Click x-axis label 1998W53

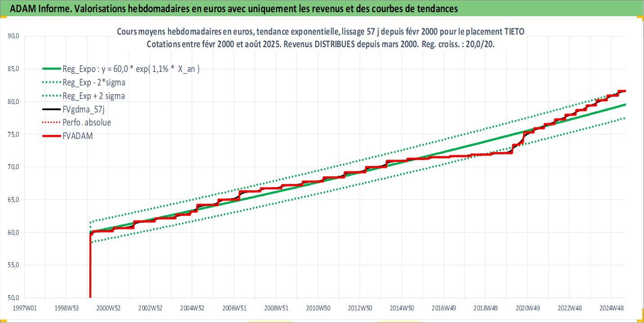(x=66, y=308)
